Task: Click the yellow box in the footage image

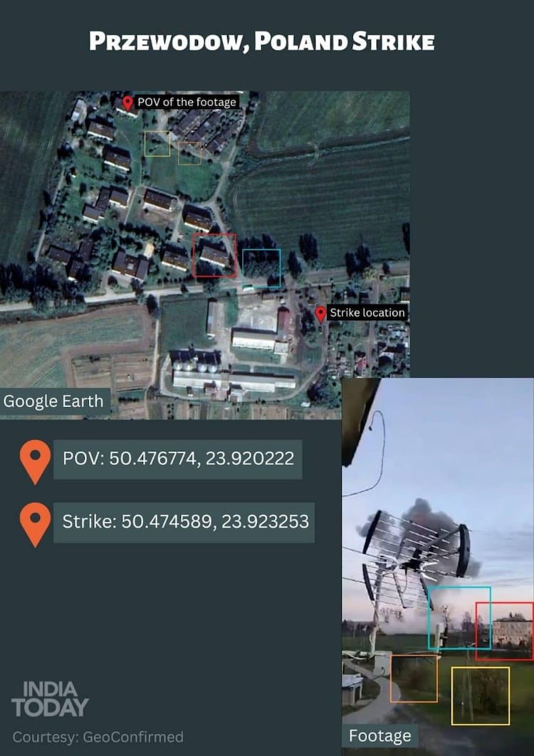Action: point(481,695)
